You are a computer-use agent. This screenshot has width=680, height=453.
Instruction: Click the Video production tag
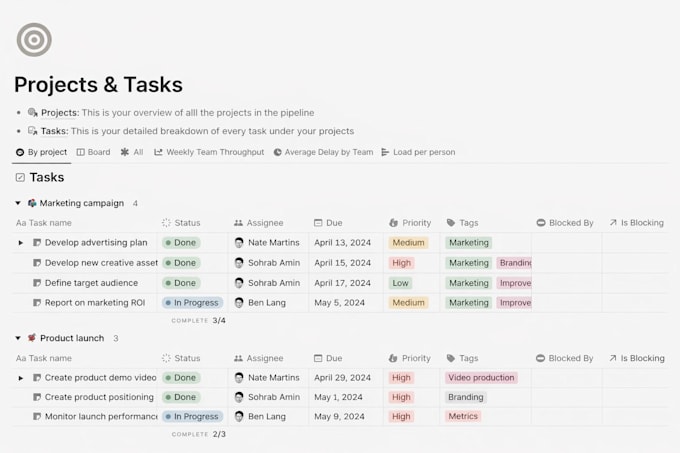(x=481, y=378)
